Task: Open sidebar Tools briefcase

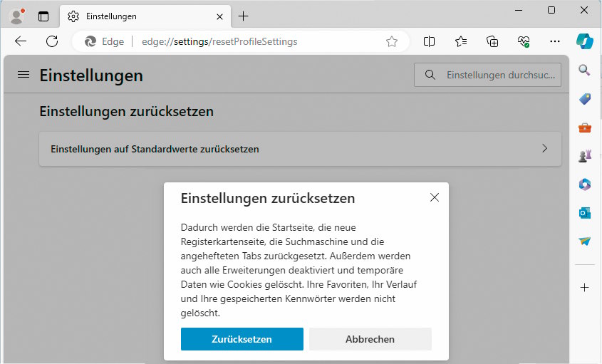Action: tap(585, 128)
